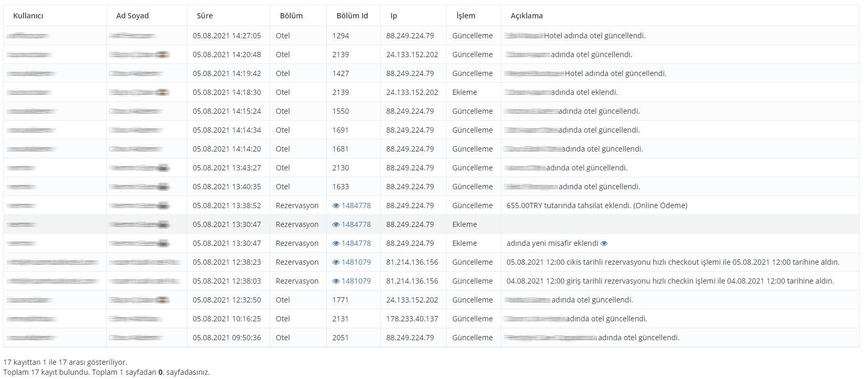Click the hızlı checkout description text
The width and height of the screenshot is (868, 379).
673,262
